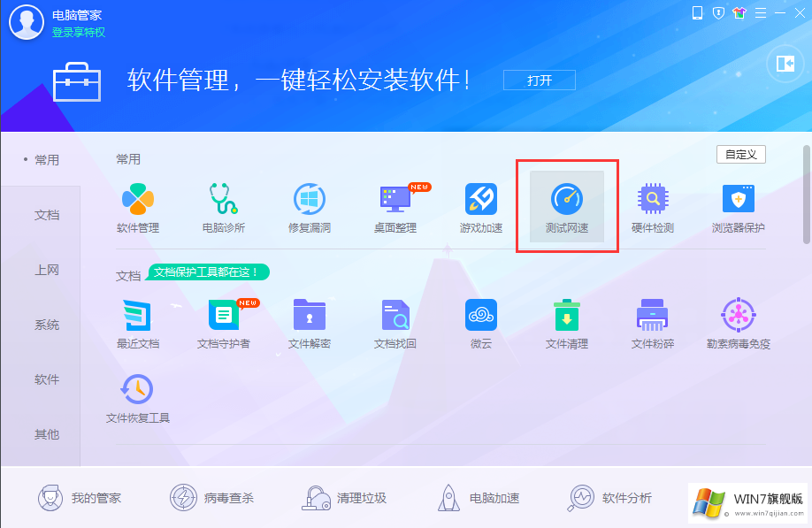Open 我的管家 at bottom bar
Image resolution: width=812 pixels, height=528 pixels.
click(80, 498)
